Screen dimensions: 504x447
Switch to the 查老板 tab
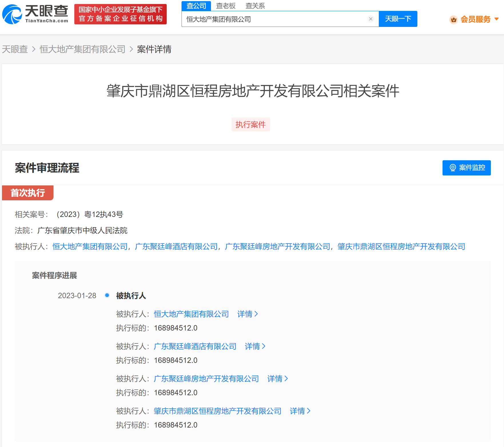coord(226,6)
